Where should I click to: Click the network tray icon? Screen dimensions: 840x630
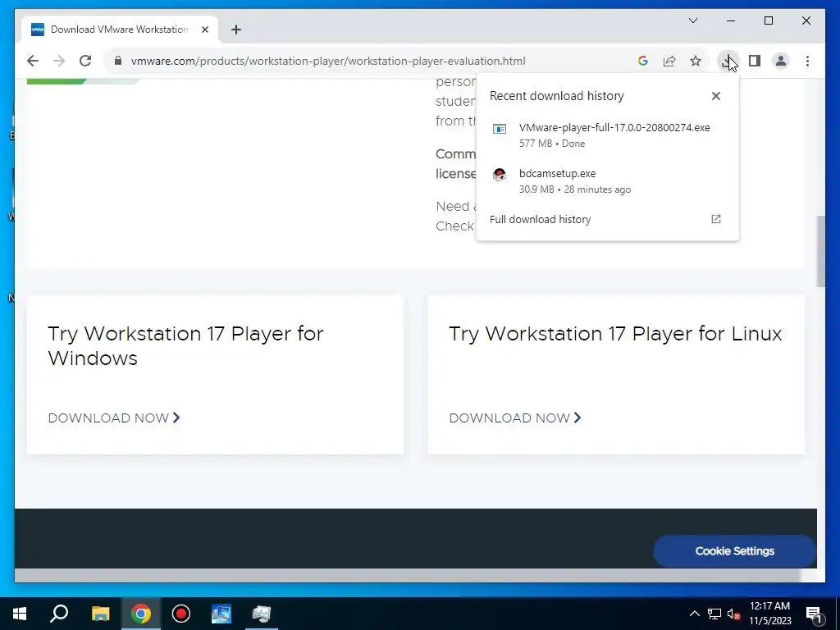(714, 614)
